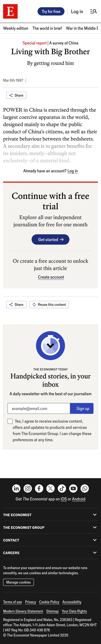Open The Economist WhatsApp channel
This screenshot has height=644, width=101.
(85, 488)
